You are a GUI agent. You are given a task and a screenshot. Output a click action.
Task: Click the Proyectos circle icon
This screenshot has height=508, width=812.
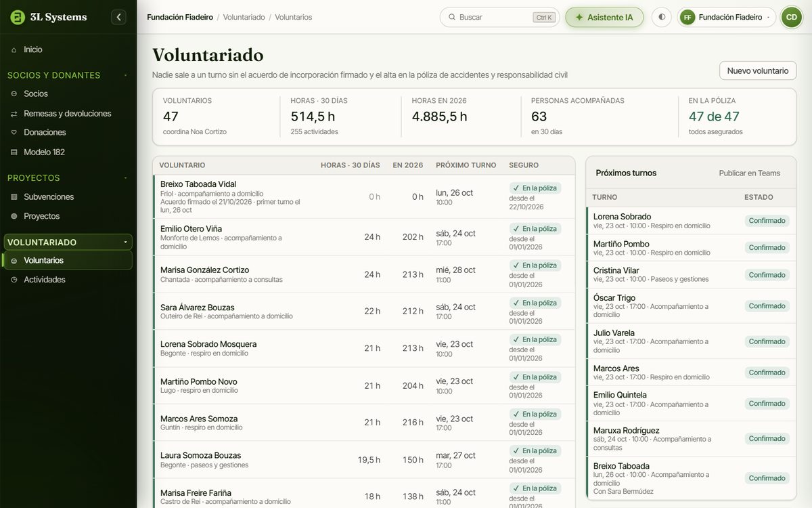(14, 216)
